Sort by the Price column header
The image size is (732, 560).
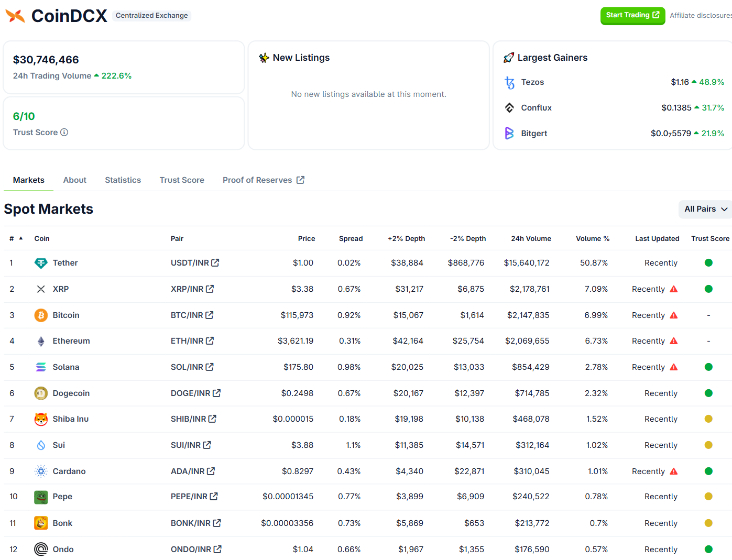point(307,239)
